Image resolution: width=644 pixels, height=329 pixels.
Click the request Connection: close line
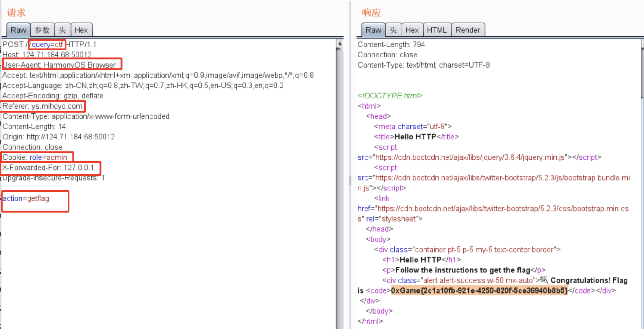click(x=32, y=147)
